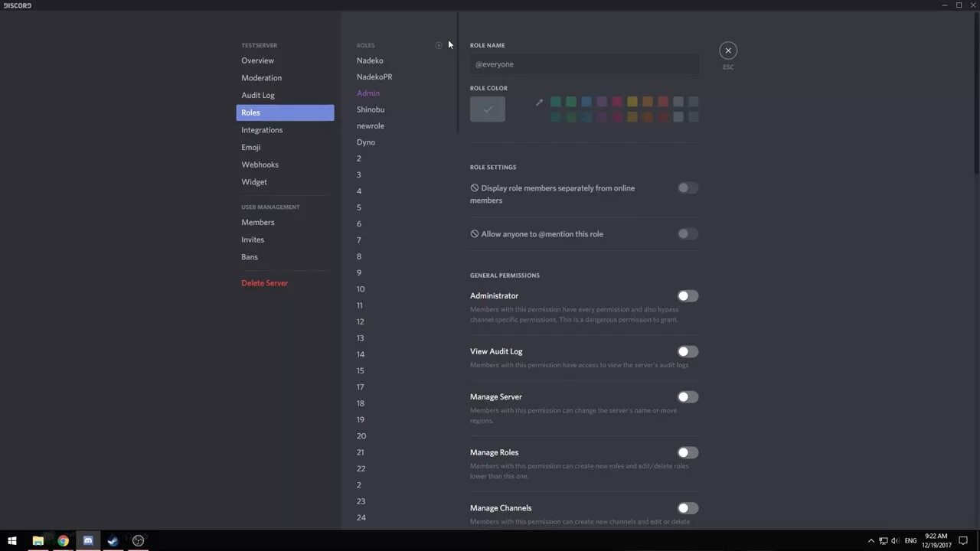Pick the yellow role color swatch in top row
The height and width of the screenshot is (551, 980).
click(632, 102)
